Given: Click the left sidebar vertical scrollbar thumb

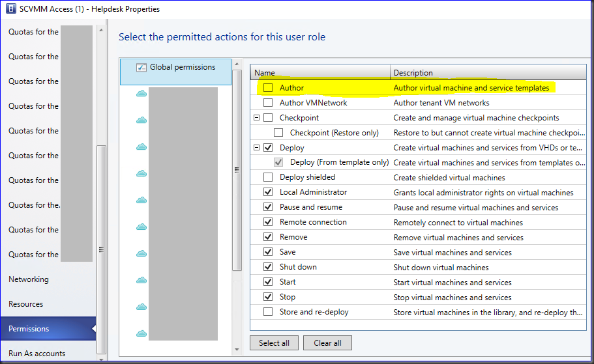Looking at the screenshot, I should pos(100,247).
